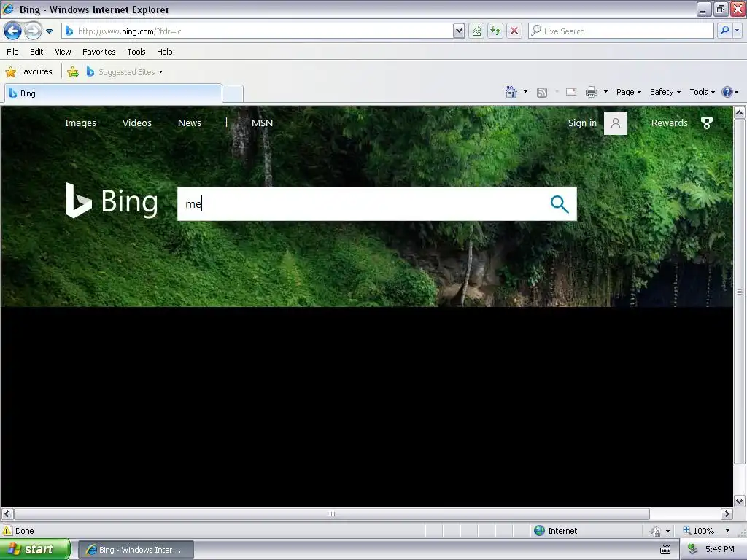Click the address bar URL field
This screenshot has width=747, height=560.
258,31
